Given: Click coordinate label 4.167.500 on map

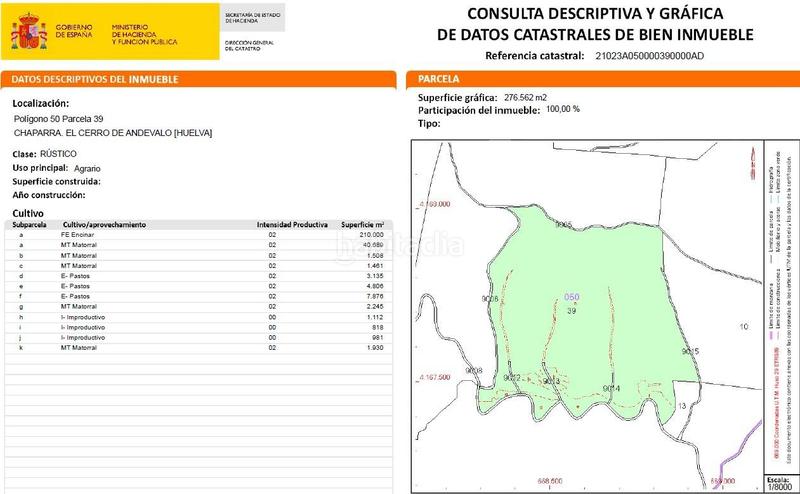Looking at the screenshot, I should [x=435, y=378].
